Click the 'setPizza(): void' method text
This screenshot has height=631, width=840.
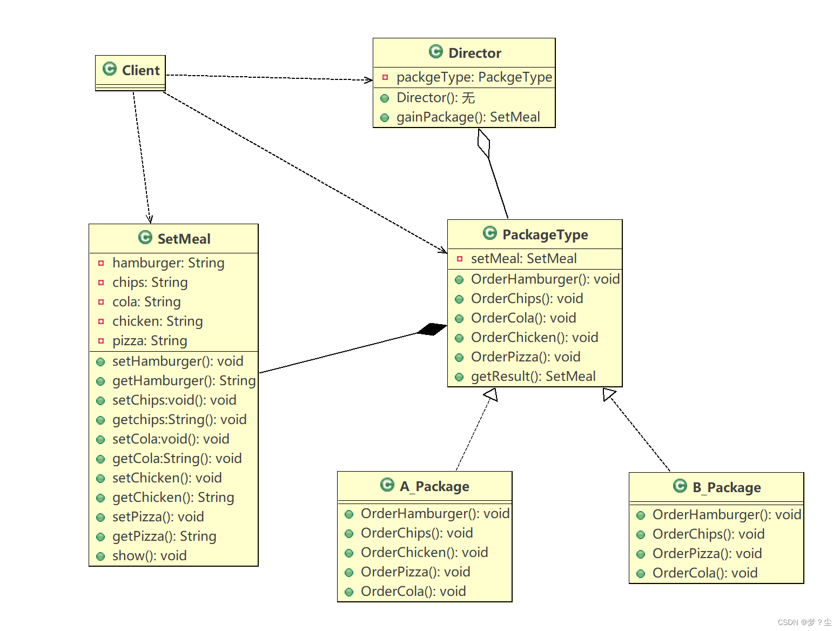click(x=158, y=517)
